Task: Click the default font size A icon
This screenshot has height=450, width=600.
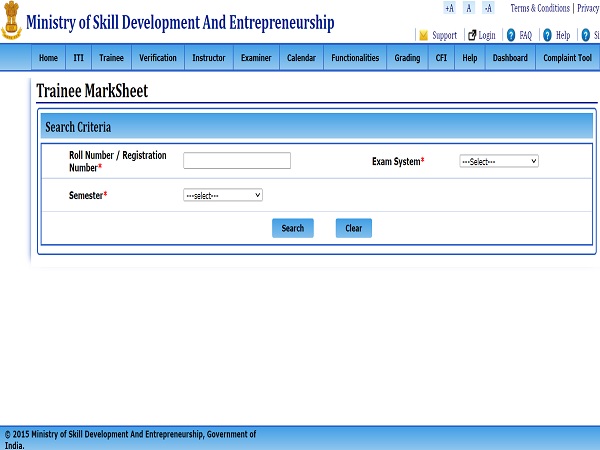Action: (468, 8)
